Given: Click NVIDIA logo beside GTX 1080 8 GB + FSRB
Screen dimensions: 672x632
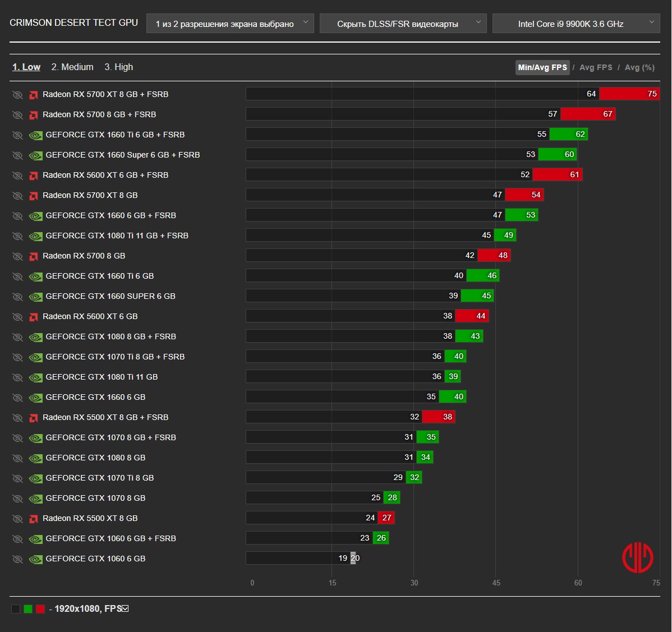Looking at the screenshot, I should [35, 337].
